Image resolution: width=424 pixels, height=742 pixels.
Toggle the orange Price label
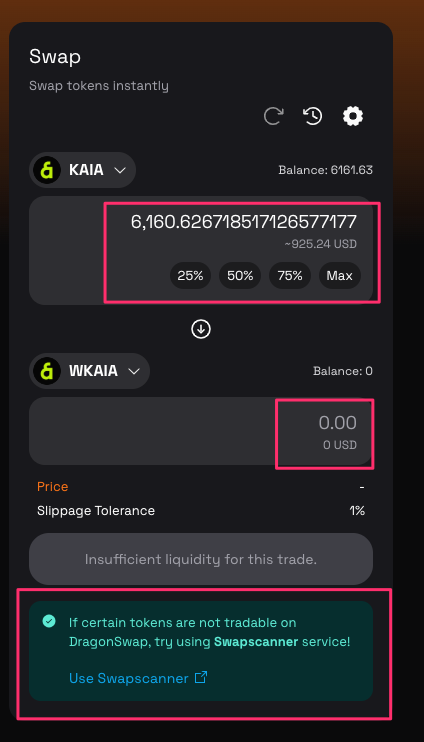(53, 486)
